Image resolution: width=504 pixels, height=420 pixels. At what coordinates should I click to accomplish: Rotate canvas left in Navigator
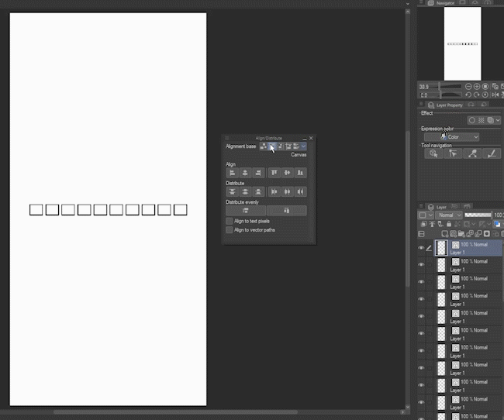click(468, 95)
